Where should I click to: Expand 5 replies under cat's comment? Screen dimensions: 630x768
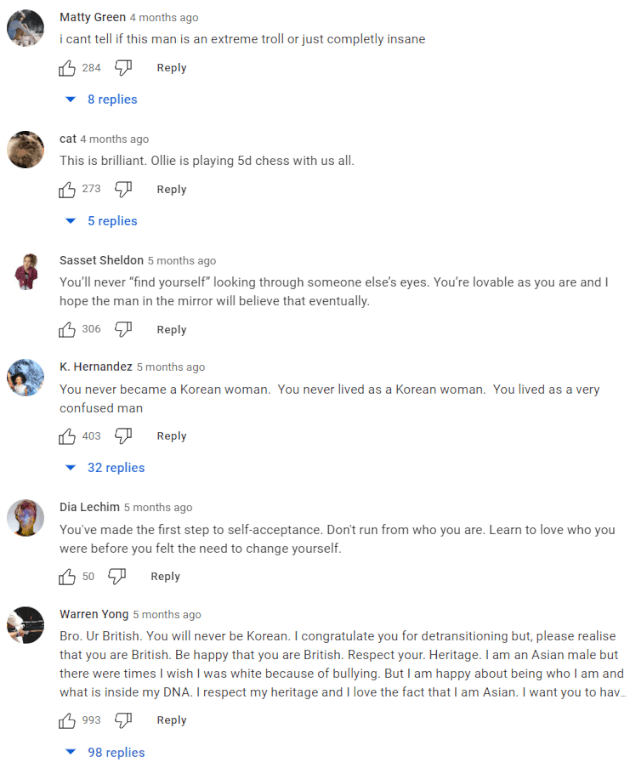(101, 221)
